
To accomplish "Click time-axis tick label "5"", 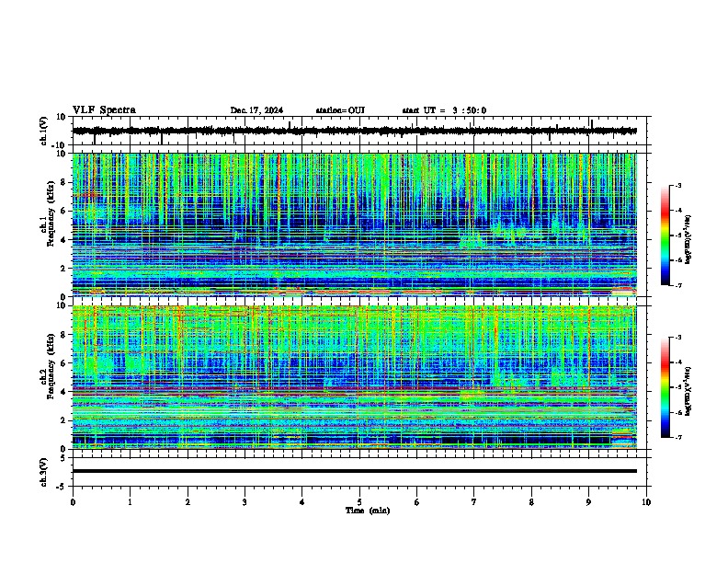I will (x=359, y=502).
